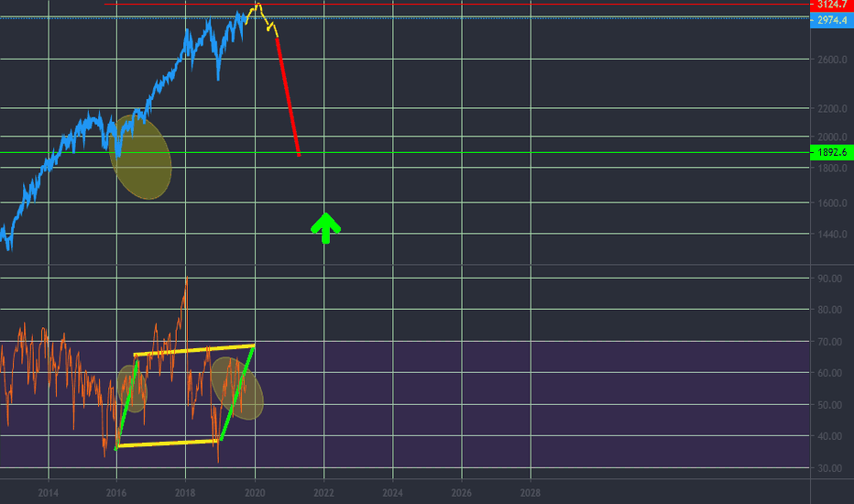Select the red horizontal line at 3124.7
854x504 pixels.
pyautogui.click(x=457, y=5)
